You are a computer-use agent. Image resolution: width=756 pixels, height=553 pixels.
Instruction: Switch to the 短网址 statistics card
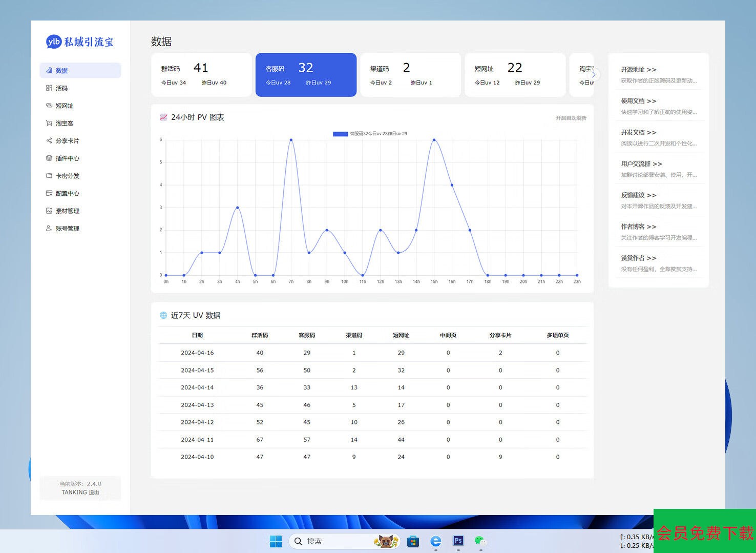click(x=515, y=75)
